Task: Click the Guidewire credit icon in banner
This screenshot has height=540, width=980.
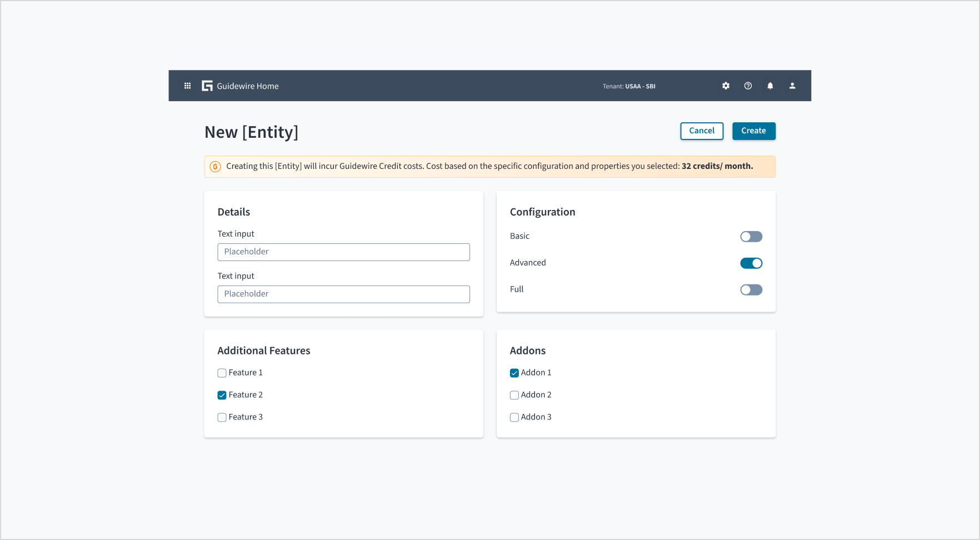Action: click(x=216, y=167)
